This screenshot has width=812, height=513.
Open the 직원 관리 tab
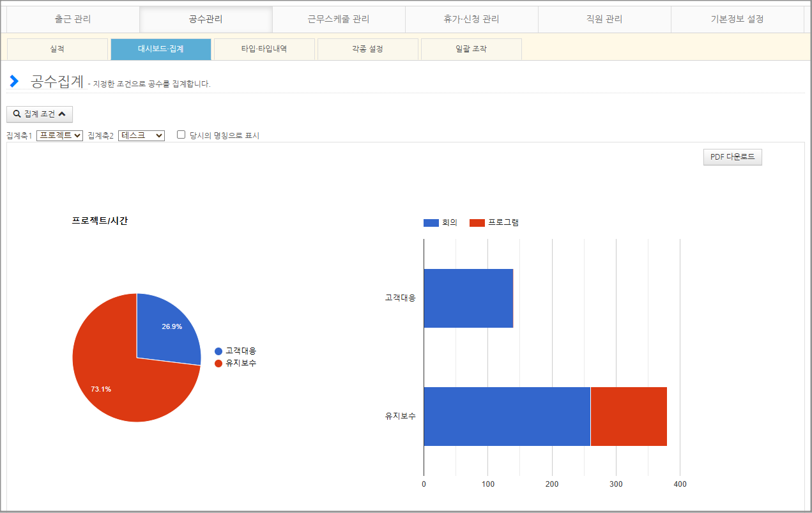pos(604,19)
